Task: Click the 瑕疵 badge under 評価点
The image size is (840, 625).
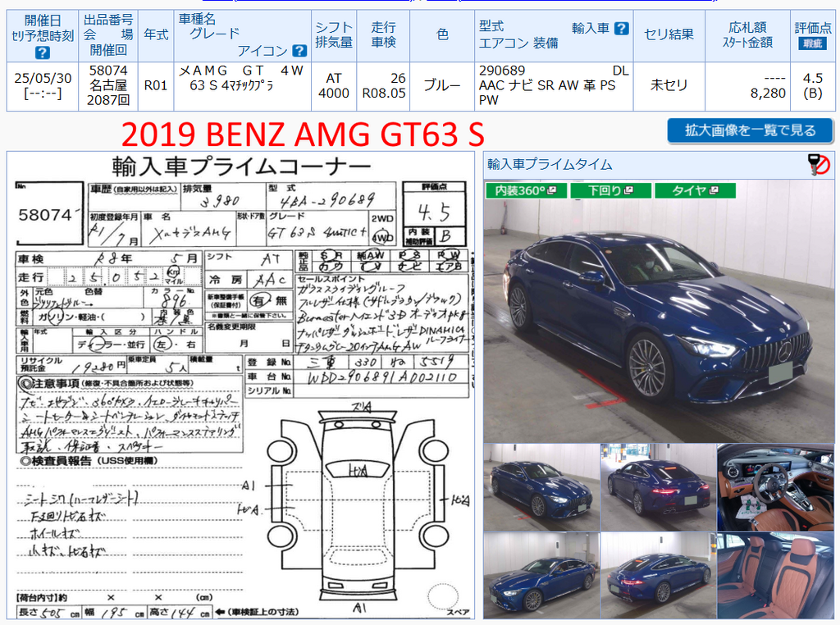Action: pyautogui.click(x=813, y=44)
